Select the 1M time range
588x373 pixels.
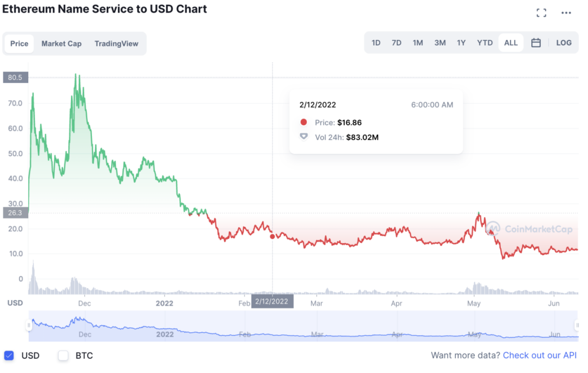418,43
